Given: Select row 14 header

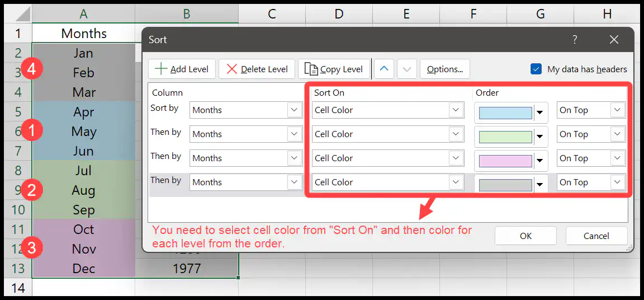Looking at the screenshot, I should pos(18,288).
